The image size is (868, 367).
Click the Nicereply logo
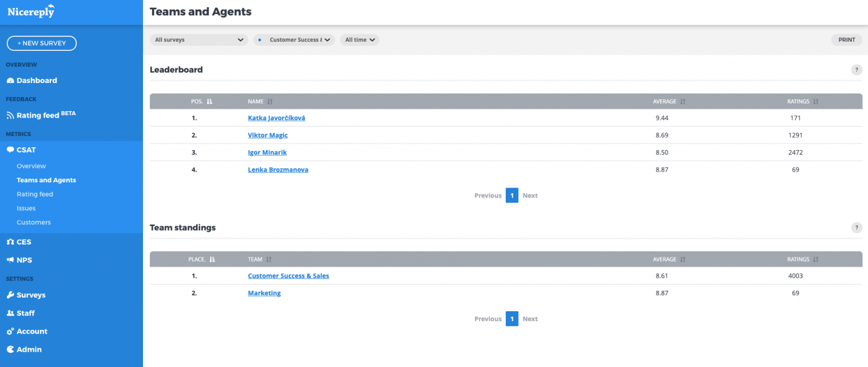(x=31, y=11)
